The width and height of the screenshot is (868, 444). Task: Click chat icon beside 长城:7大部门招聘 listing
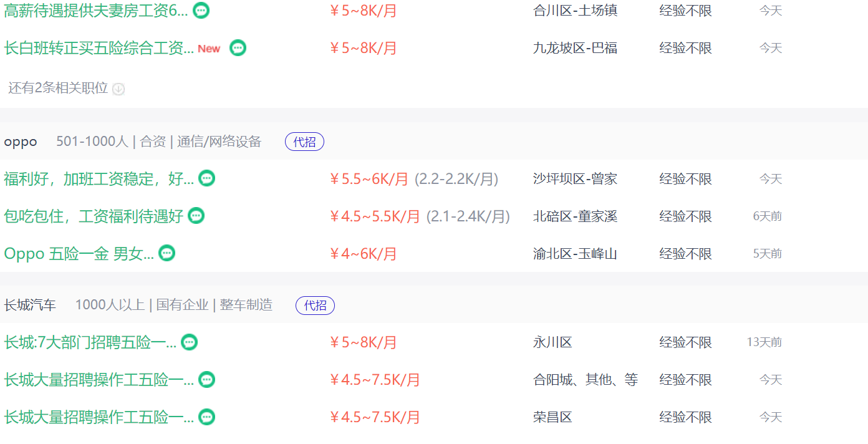coord(189,342)
